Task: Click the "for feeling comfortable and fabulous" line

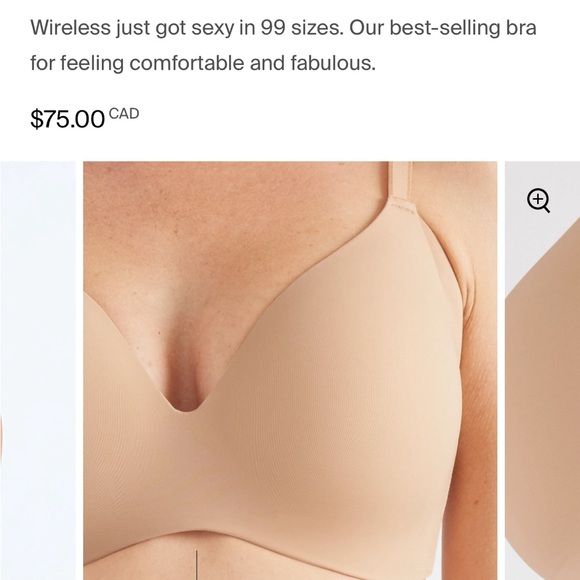Action: click(x=203, y=63)
